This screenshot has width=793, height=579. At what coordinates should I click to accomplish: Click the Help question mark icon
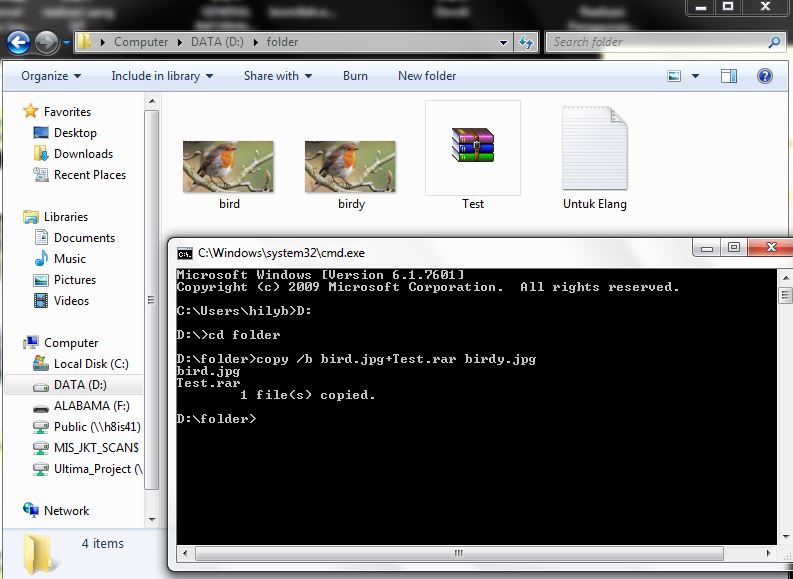765,76
